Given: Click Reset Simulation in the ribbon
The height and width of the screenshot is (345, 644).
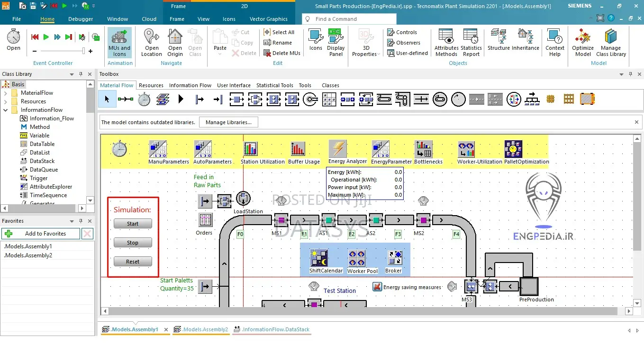Looking at the screenshot, I should [x=35, y=37].
